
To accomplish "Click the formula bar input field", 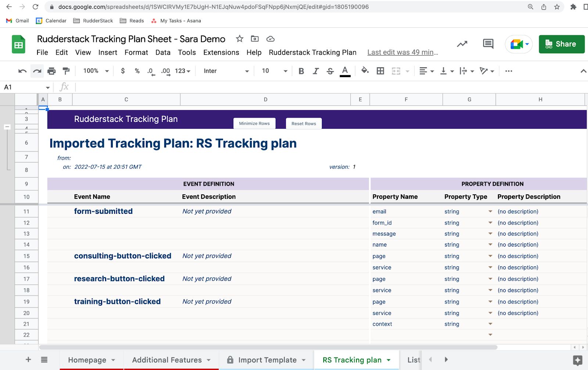I will pos(294,87).
